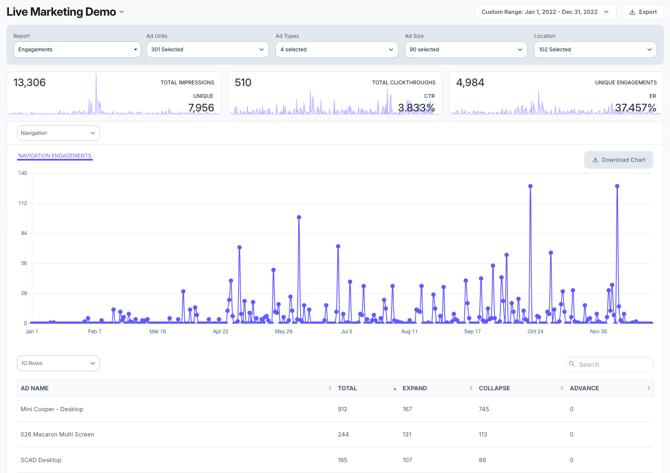The height and width of the screenshot is (473, 670).
Task: Select the Navigation Engagements tab
Action: coord(55,156)
